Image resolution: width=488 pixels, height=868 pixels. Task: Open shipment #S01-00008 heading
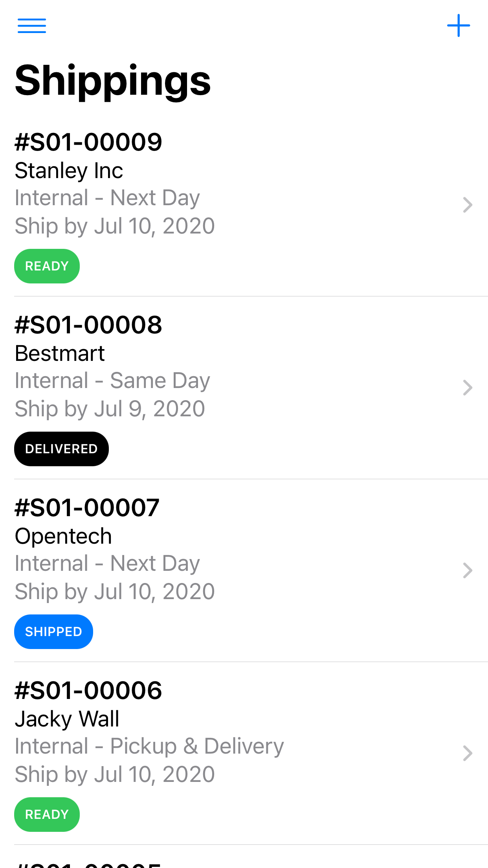pyautogui.click(x=88, y=325)
